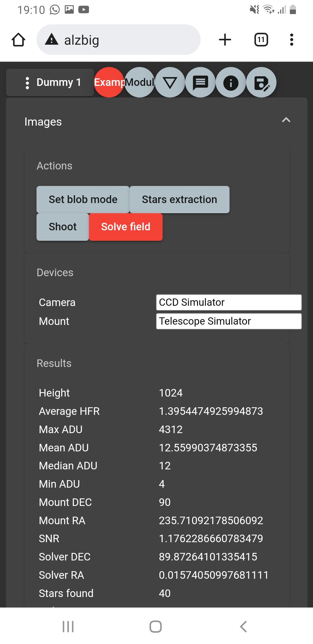Image resolution: width=313 pixels, height=644 pixels.
Task: Start Stars extraction
Action: coord(179,200)
